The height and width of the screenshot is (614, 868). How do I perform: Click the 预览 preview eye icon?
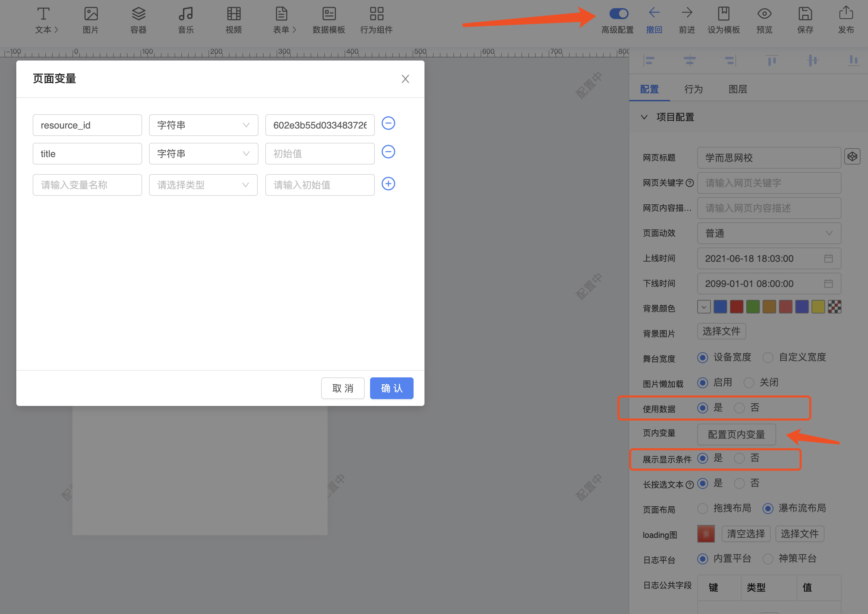point(764,14)
